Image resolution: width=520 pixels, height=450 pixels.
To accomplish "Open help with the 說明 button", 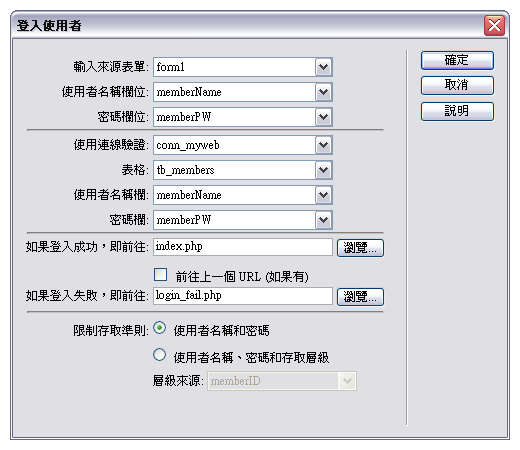I will click(x=457, y=111).
